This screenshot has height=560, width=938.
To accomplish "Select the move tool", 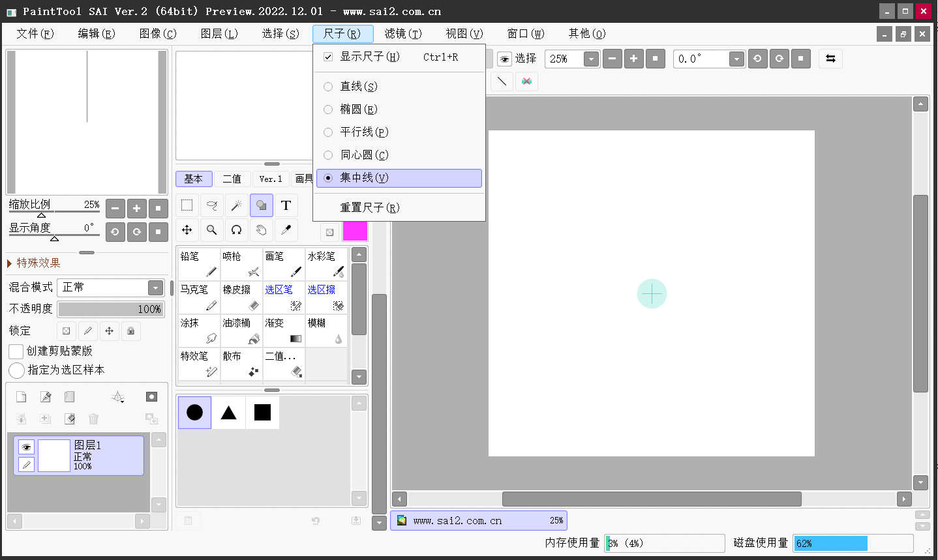I will [187, 230].
